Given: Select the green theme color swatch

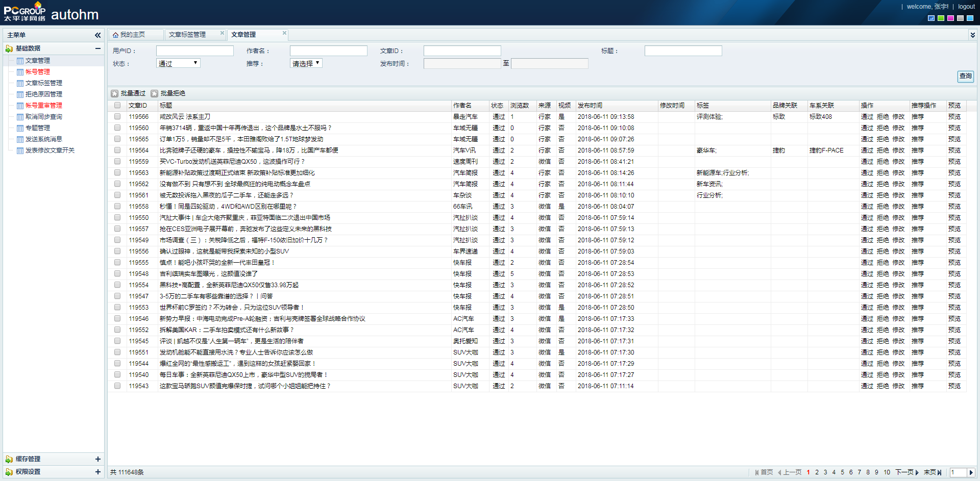Looking at the screenshot, I should (941, 18).
